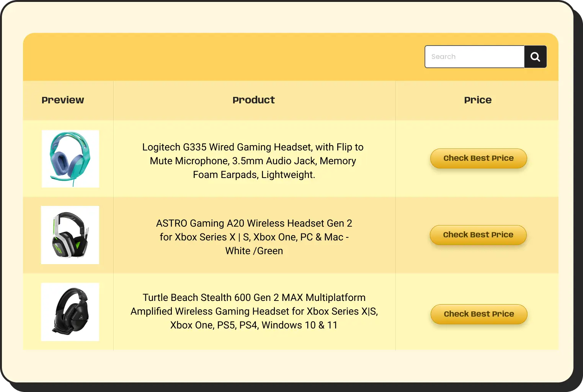Viewport: 583px width, 392px height.
Task: Click the 'White /Green' text line
Action: click(254, 251)
